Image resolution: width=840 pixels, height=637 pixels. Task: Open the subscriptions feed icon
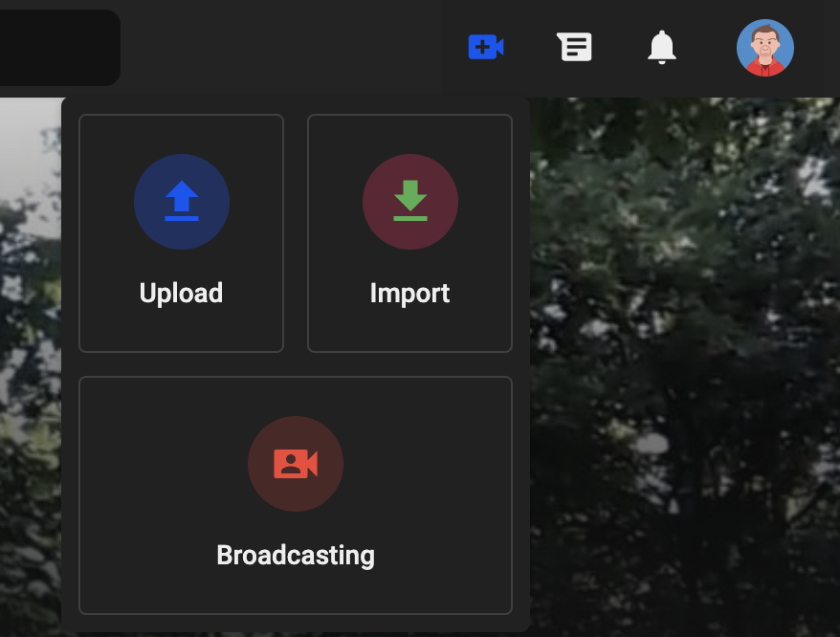click(574, 46)
